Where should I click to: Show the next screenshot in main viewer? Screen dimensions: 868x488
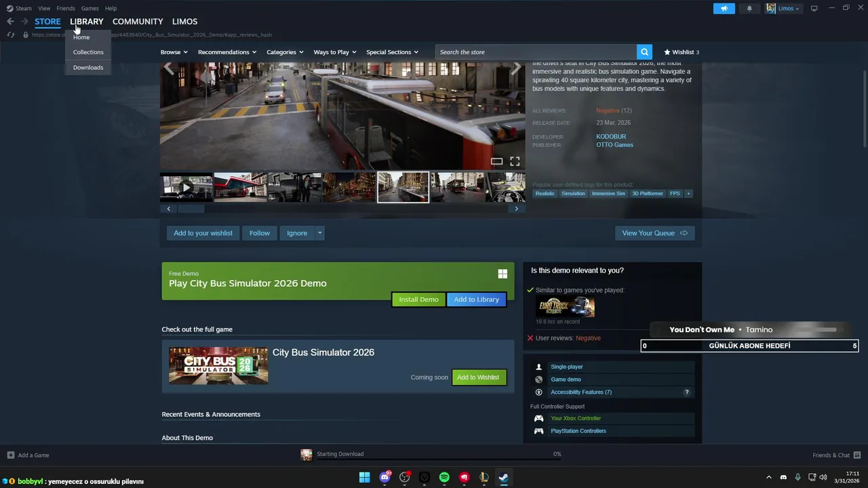[516, 68]
